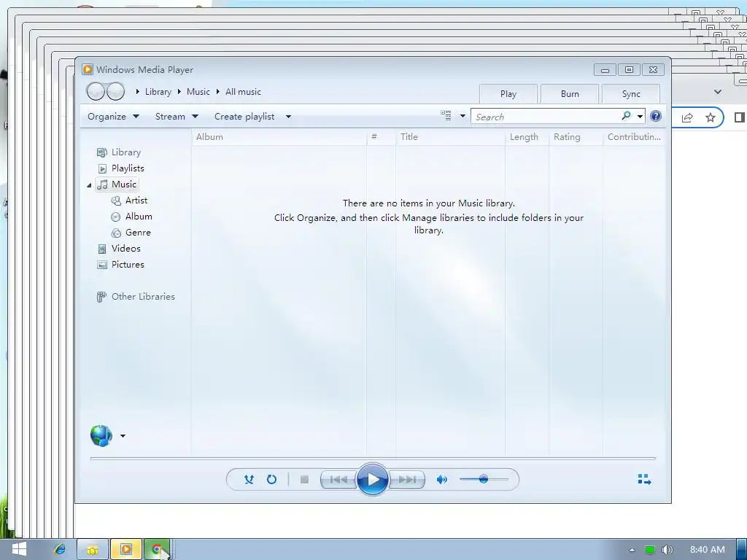Select Artist under Music
This screenshot has height=560, width=747.
tap(129, 201)
